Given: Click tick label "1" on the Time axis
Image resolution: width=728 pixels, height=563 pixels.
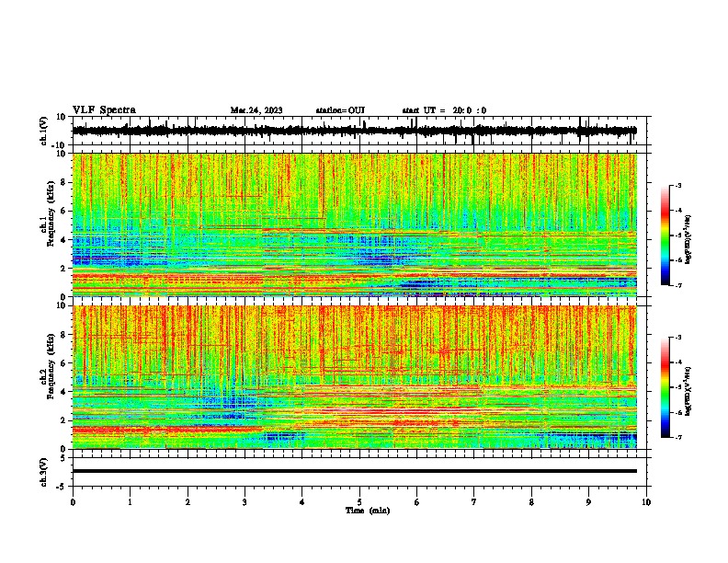Looking at the screenshot, I should [130, 502].
